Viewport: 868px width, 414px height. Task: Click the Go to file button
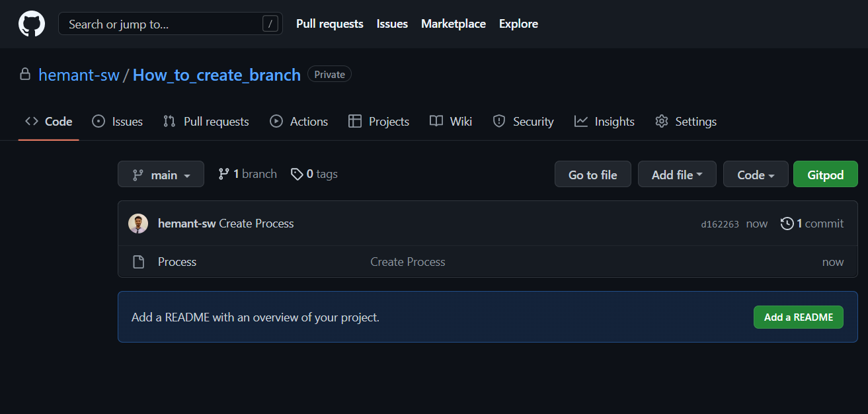592,175
